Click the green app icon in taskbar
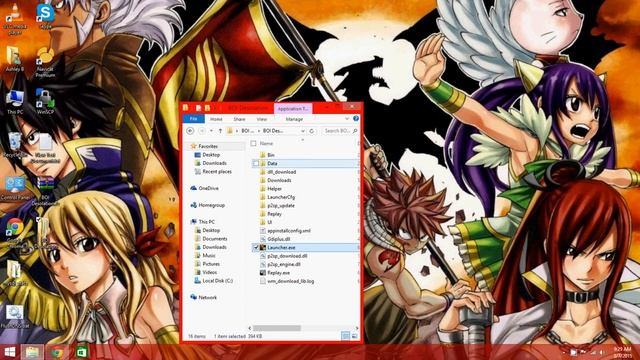Image resolution: width=640 pixels, height=360 pixels. tap(82, 352)
